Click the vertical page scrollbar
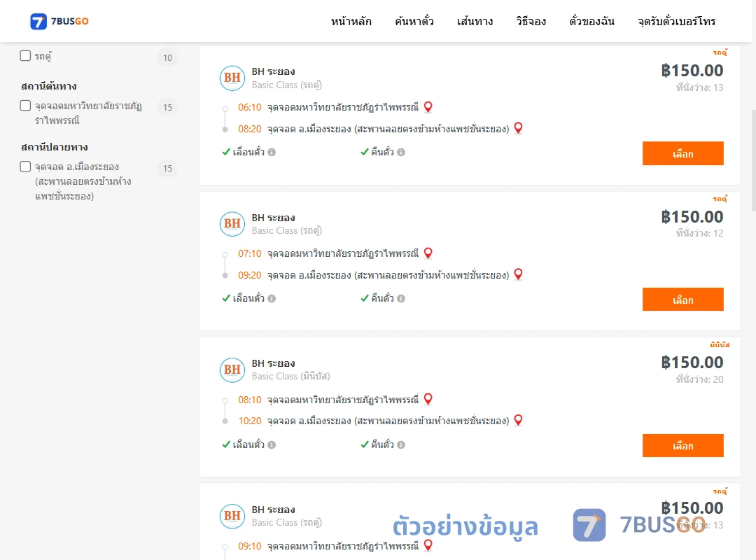 click(x=753, y=160)
